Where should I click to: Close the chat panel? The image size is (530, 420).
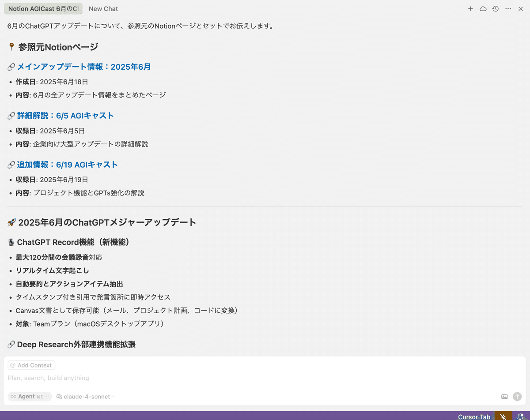520,9
